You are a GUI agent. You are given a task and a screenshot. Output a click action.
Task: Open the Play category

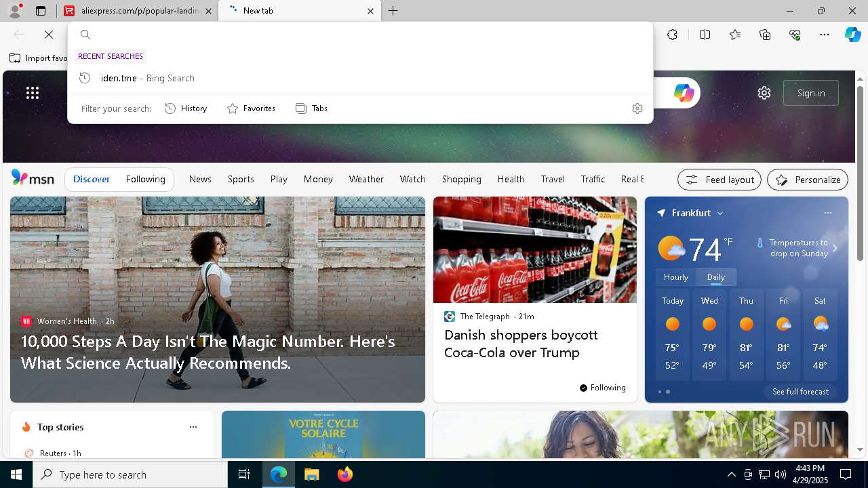click(x=279, y=179)
